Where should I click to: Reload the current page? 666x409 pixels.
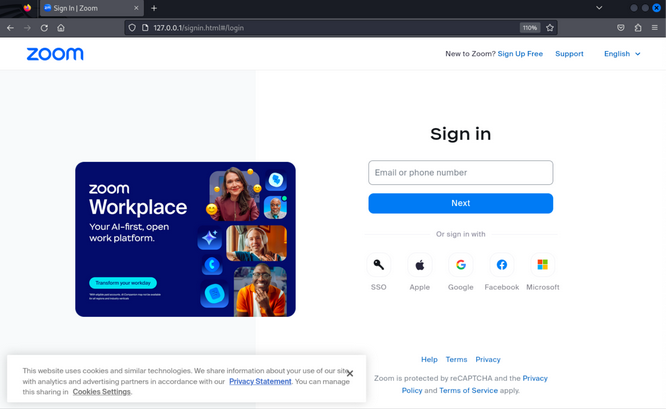point(44,28)
